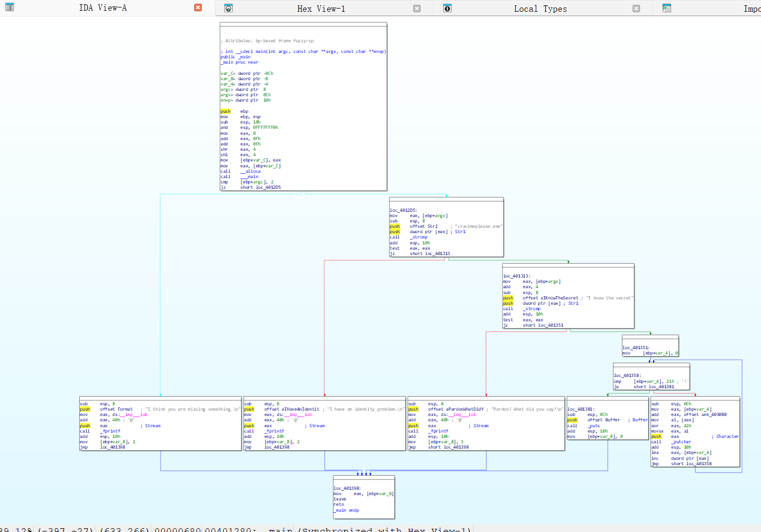
Task: Select the 'argv= dword ptr 0Ch' line
Action: tap(246, 95)
